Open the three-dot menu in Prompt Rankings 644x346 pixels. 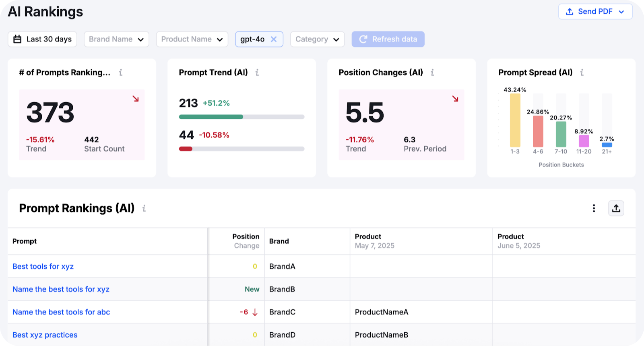point(594,208)
